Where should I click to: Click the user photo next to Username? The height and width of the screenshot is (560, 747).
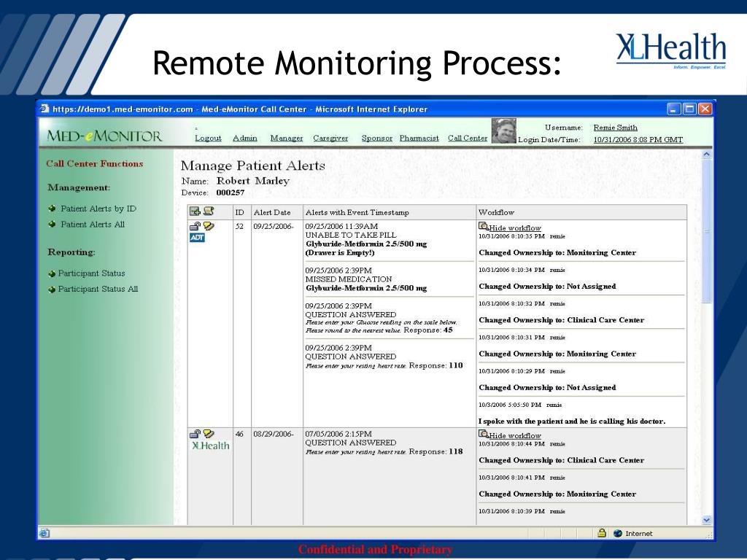[503, 131]
